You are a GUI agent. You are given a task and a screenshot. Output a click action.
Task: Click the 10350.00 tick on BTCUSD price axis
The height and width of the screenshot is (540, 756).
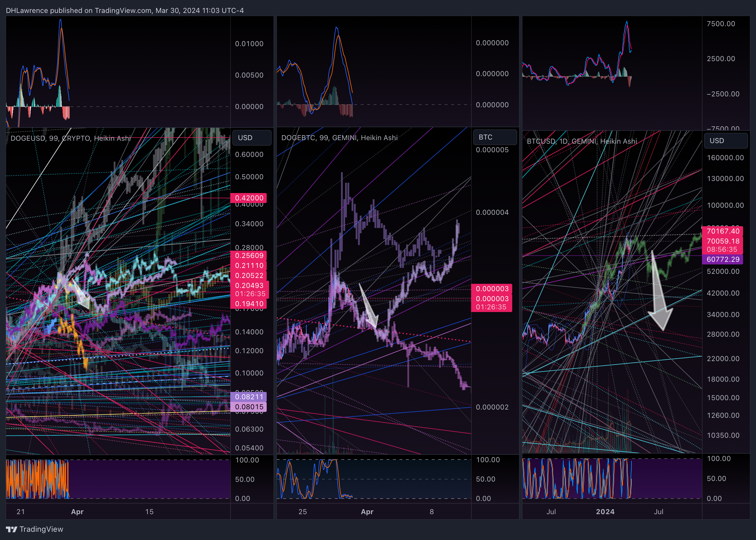pos(723,435)
